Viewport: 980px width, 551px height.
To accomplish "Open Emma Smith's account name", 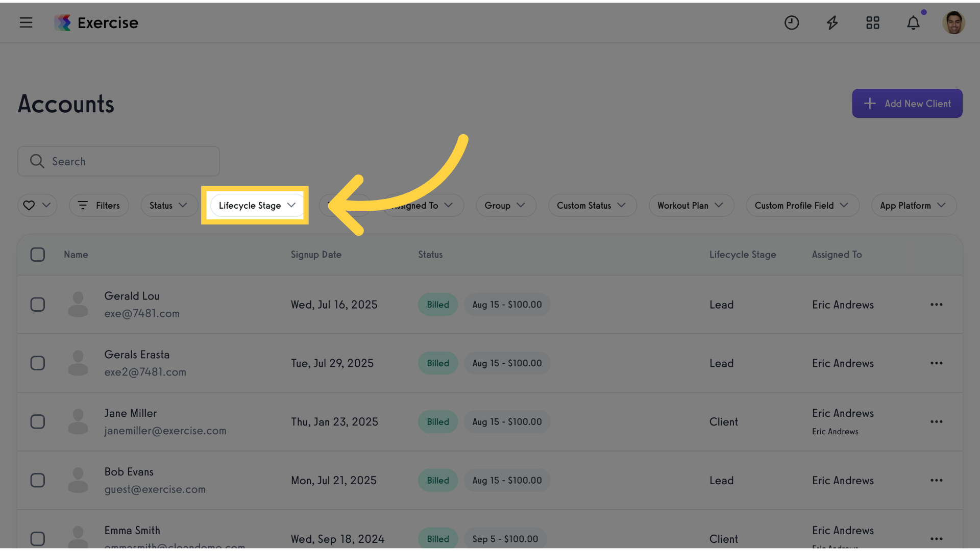I will (132, 531).
